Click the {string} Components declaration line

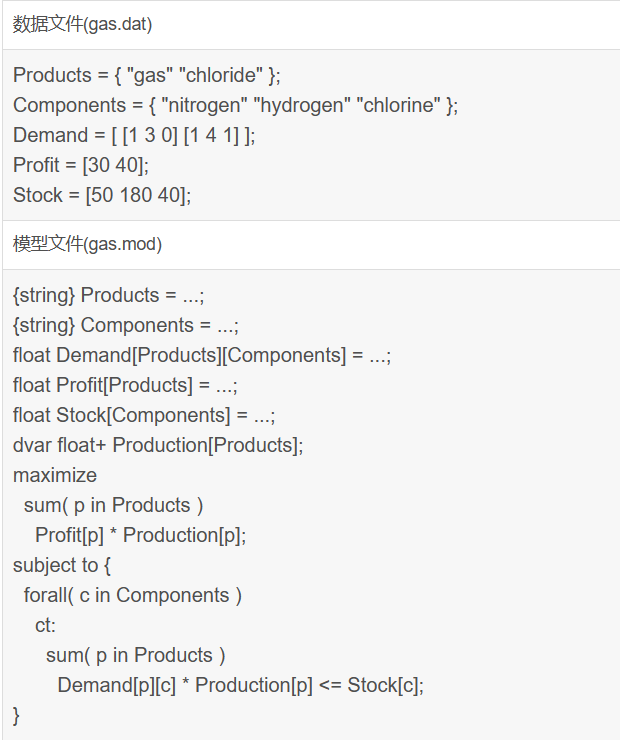point(126,326)
